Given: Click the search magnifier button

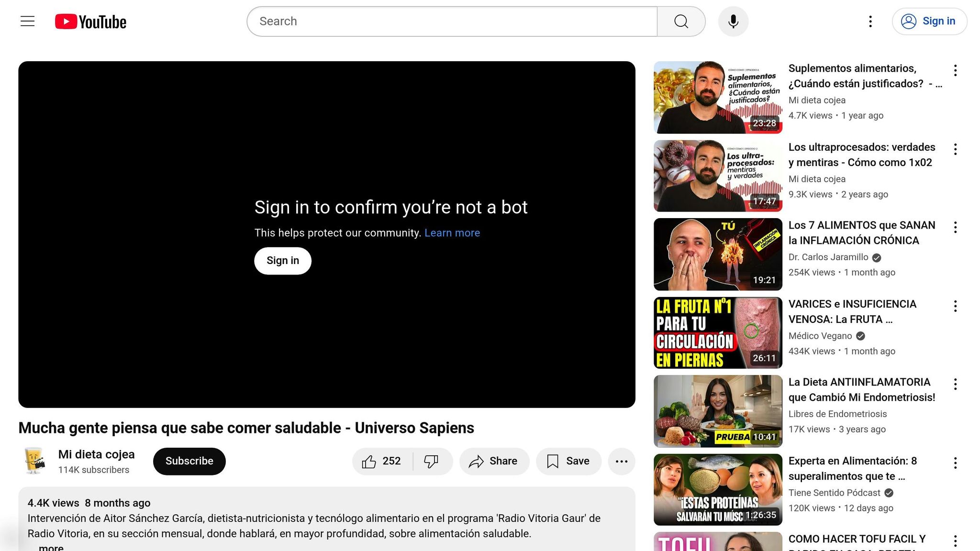Looking at the screenshot, I should pos(681,22).
